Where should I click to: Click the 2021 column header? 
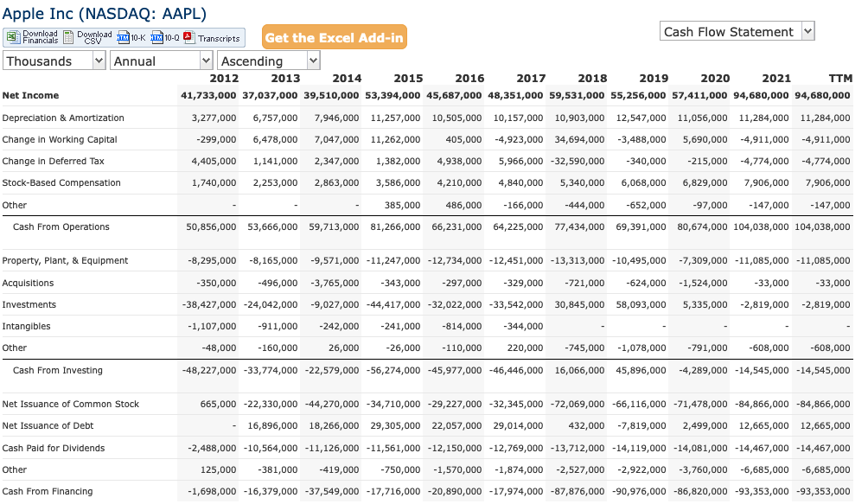776,79
